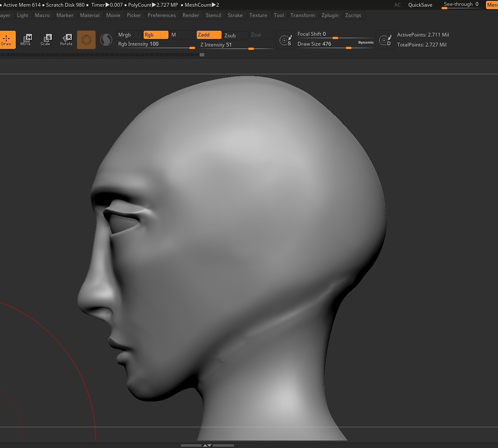Toggle Mrgb painting mode
498x448 pixels.
coord(129,35)
